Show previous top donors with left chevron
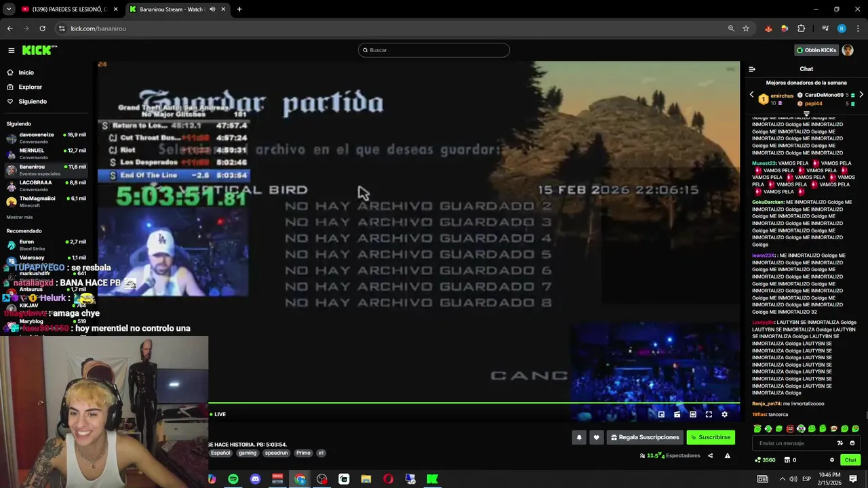 click(751, 95)
